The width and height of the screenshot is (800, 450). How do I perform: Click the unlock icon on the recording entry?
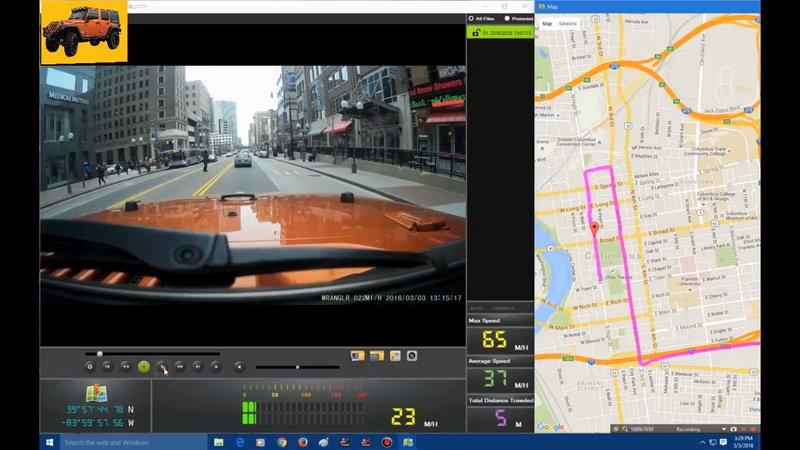476,33
